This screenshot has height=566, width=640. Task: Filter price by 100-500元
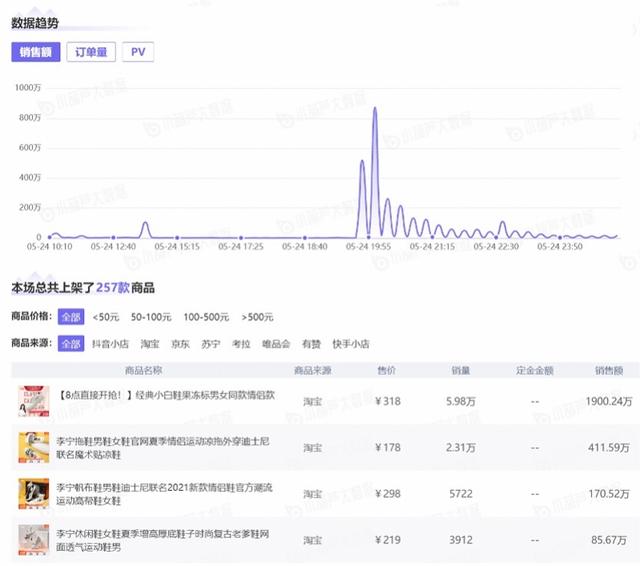pos(206,317)
